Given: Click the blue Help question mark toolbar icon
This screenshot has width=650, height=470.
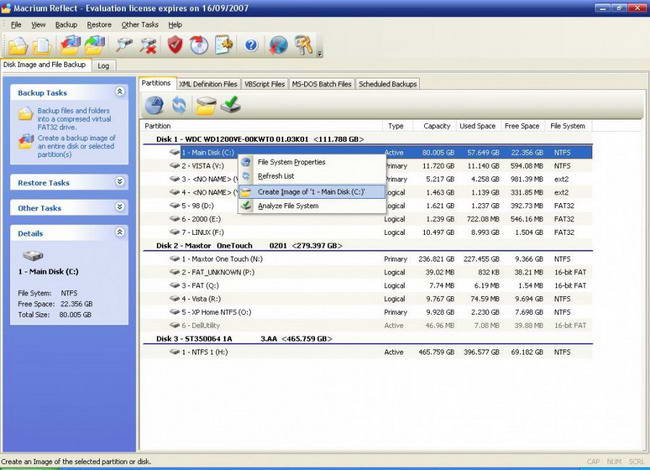Looking at the screenshot, I should (251, 45).
